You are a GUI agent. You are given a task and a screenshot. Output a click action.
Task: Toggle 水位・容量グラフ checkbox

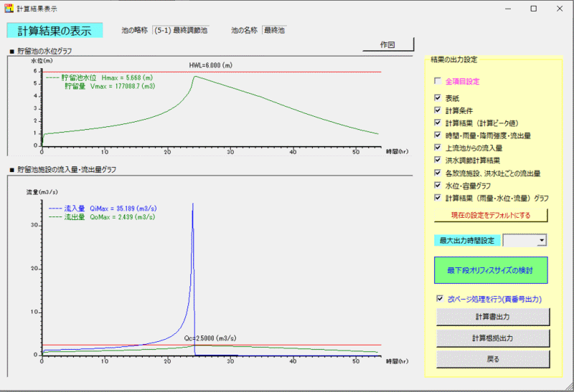438,185
